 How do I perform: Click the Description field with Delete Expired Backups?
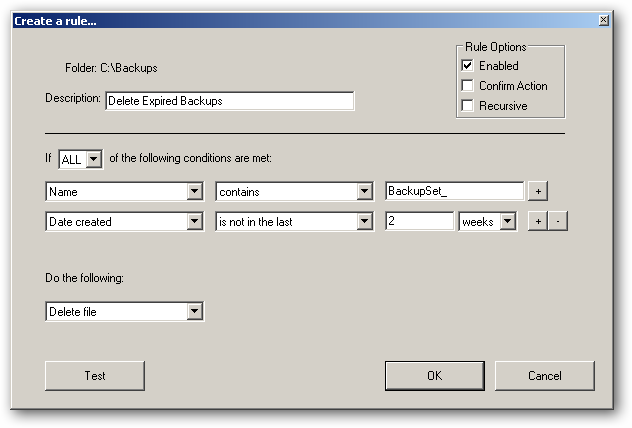coord(230,101)
